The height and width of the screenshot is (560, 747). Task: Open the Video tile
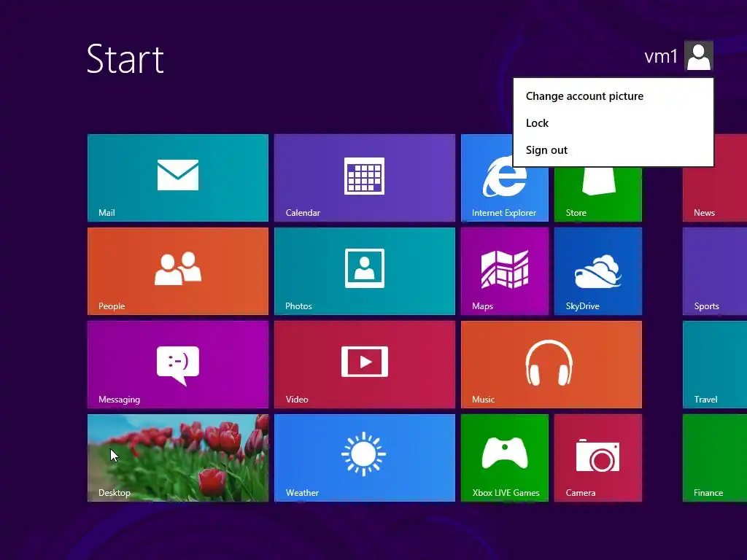365,365
